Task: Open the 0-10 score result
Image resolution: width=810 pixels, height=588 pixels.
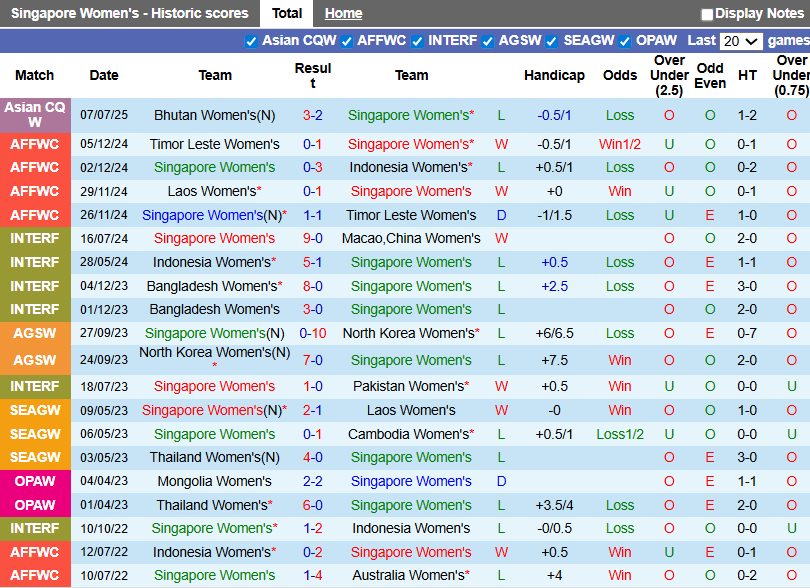Action: click(x=313, y=333)
